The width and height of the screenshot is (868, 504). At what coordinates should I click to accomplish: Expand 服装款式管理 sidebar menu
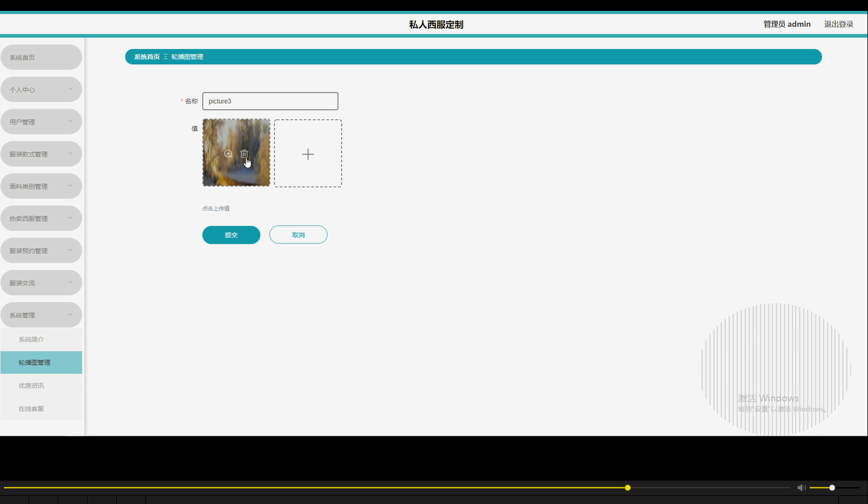click(41, 154)
